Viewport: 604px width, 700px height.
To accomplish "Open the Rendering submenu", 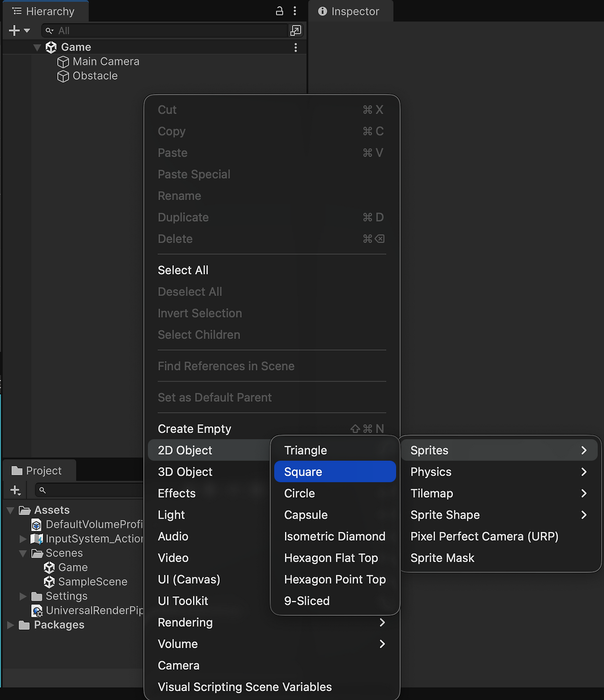I will click(185, 622).
